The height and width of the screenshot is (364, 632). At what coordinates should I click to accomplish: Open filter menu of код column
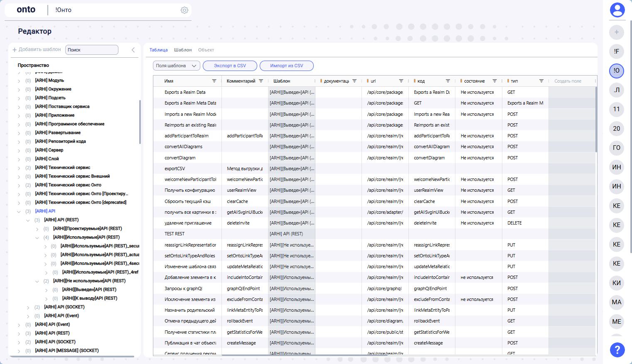tap(448, 81)
